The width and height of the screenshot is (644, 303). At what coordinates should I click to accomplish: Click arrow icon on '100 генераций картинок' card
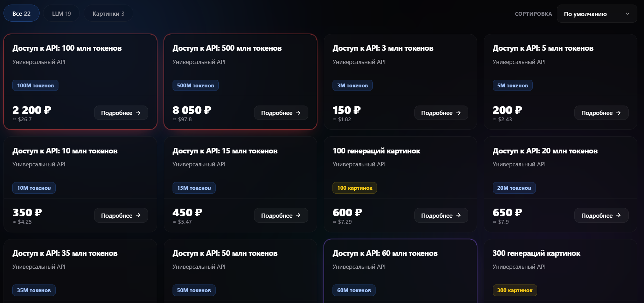pos(458,215)
